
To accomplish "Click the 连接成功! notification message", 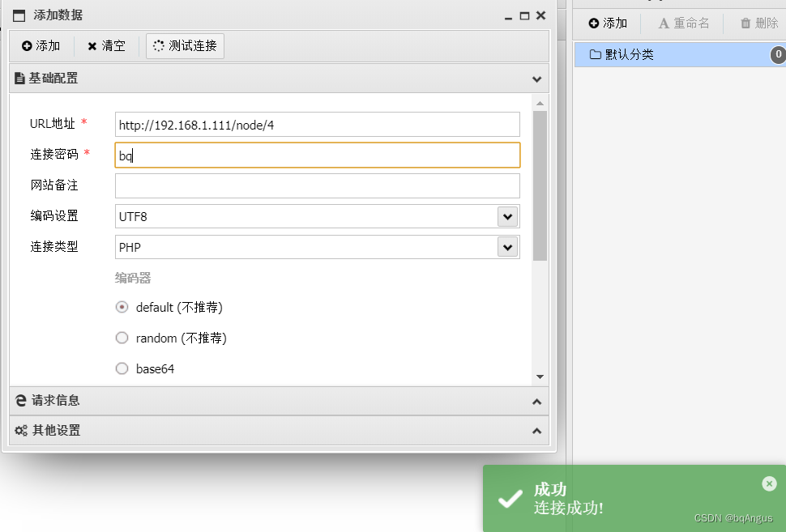I will coord(569,508).
